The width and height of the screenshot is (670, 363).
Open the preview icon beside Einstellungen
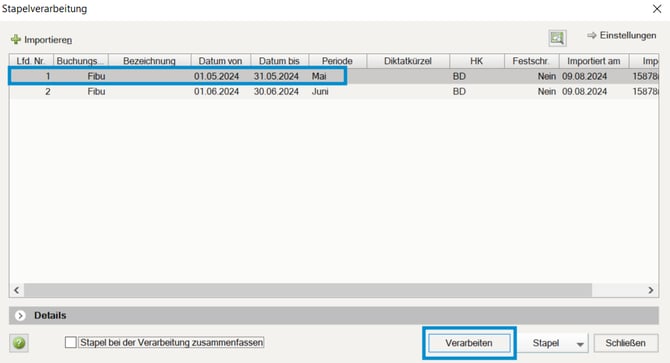557,38
